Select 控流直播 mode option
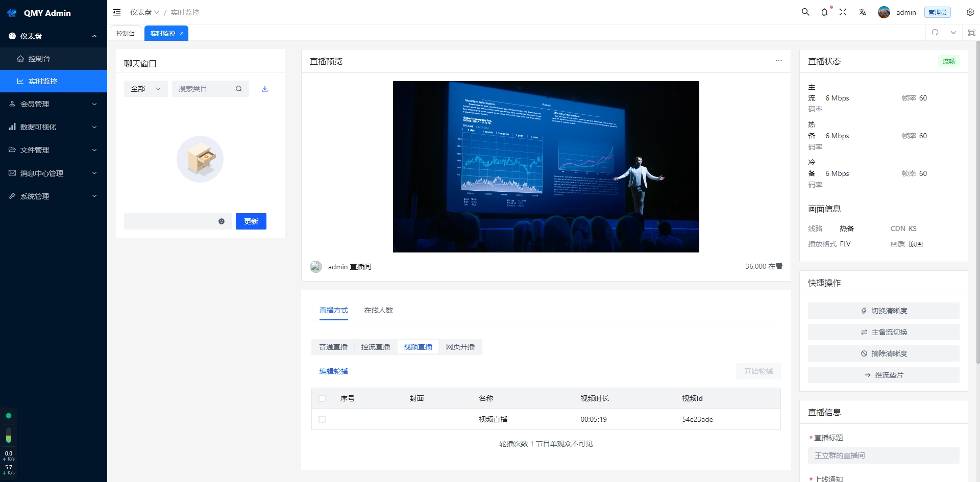 pos(376,347)
